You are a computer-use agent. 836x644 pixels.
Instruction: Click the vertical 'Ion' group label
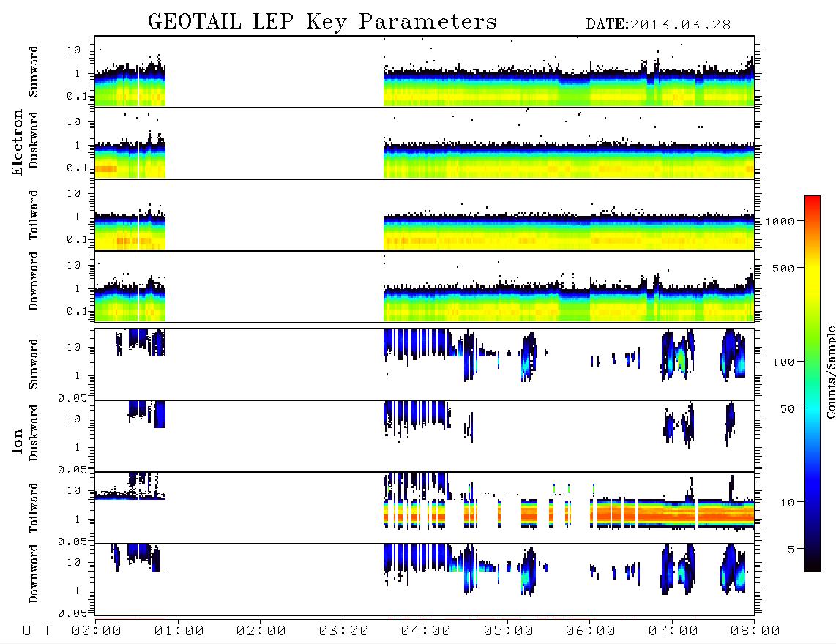pyautogui.click(x=17, y=441)
